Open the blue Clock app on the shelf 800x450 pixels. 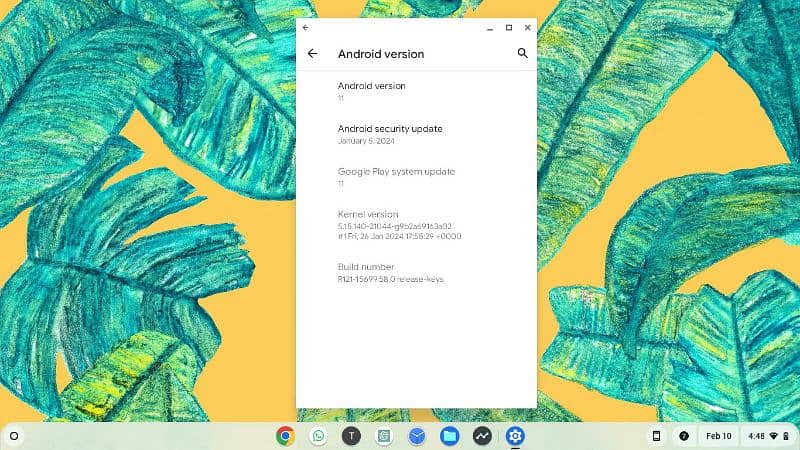(x=417, y=436)
